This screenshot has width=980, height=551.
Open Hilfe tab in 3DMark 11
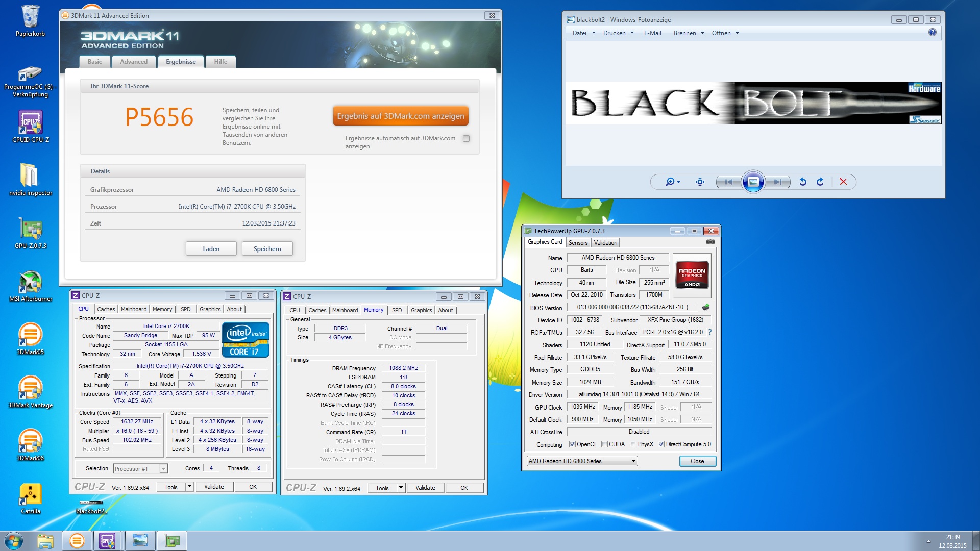coord(220,62)
